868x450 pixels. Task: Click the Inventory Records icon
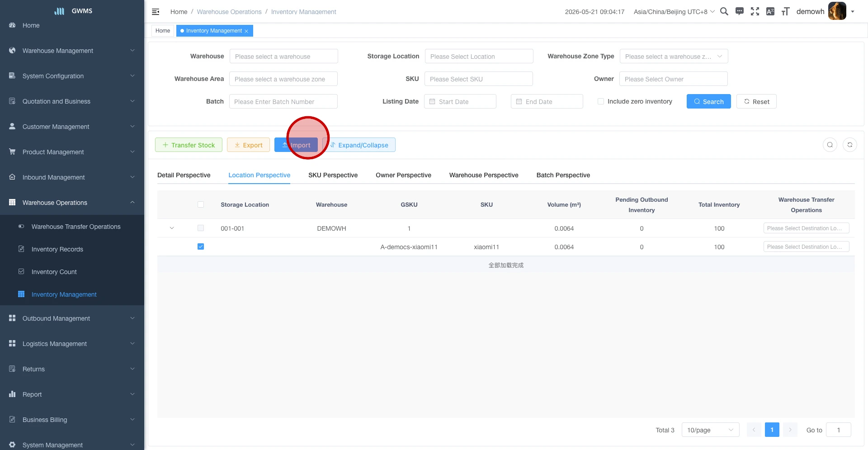click(21, 249)
